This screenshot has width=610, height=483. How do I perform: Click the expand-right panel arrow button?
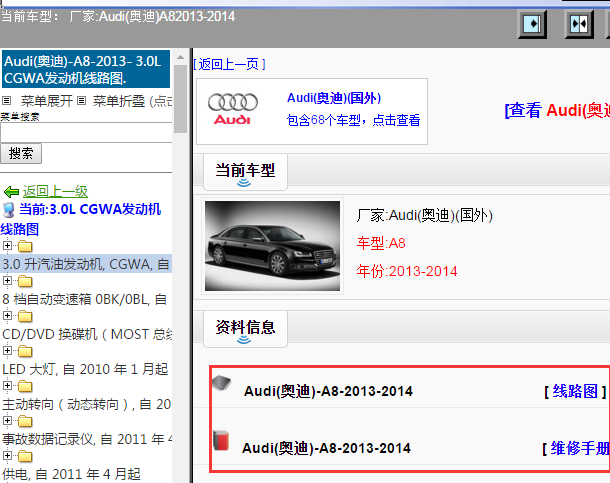click(532, 24)
